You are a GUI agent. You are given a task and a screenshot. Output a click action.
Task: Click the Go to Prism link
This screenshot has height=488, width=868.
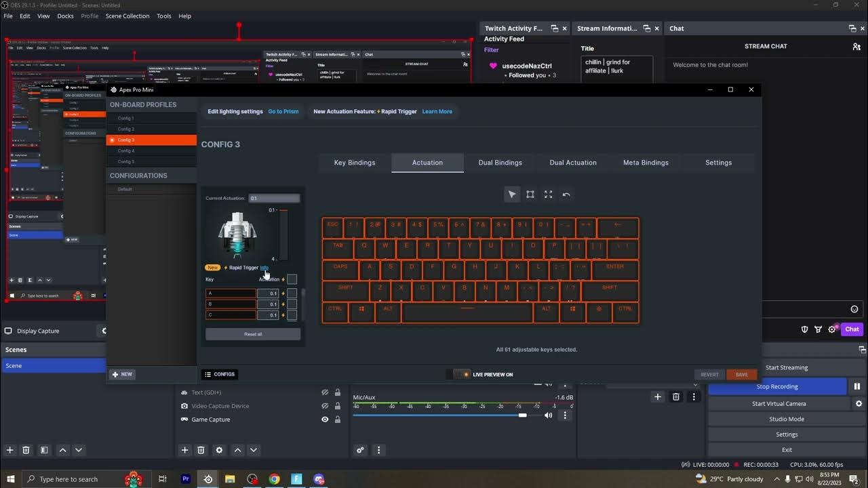[x=283, y=111]
